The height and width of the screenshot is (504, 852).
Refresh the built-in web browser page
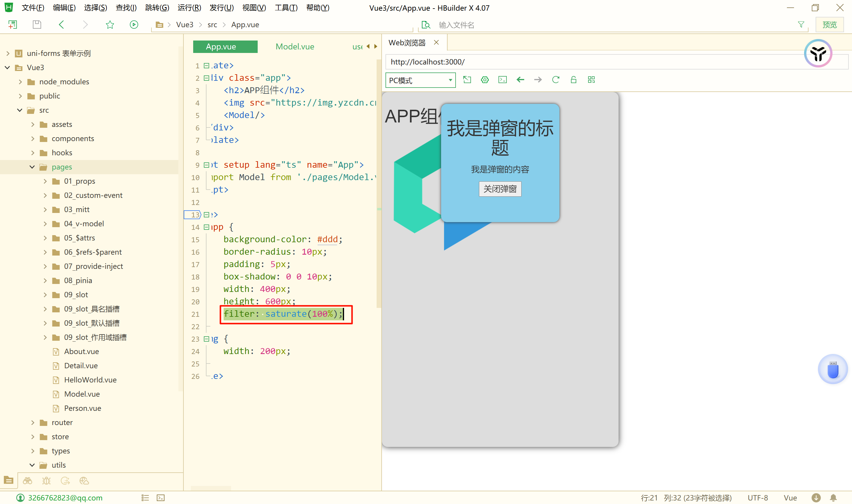556,80
